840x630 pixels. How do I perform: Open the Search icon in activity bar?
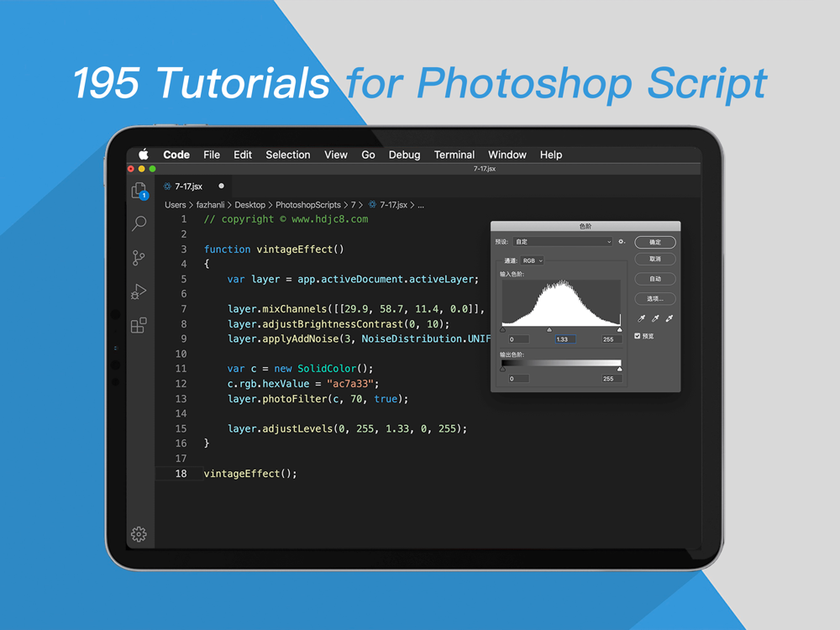[x=139, y=223]
